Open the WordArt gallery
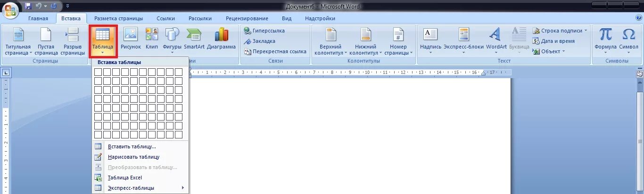 click(x=496, y=41)
